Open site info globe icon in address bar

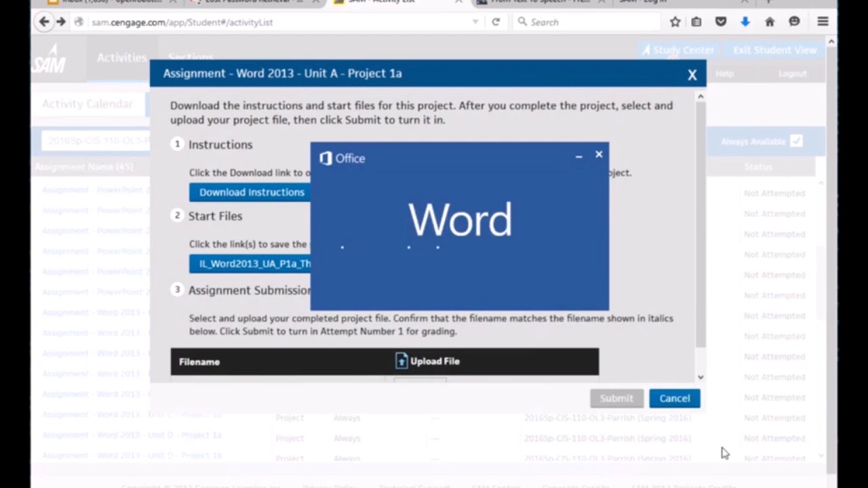[x=79, y=22]
